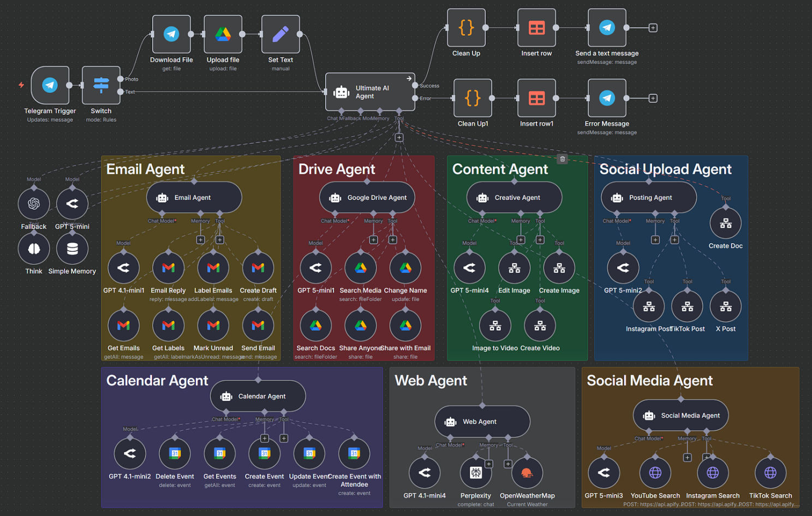Select the Create Doc tool node
The height and width of the screenshot is (516, 812).
pyautogui.click(x=726, y=223)
